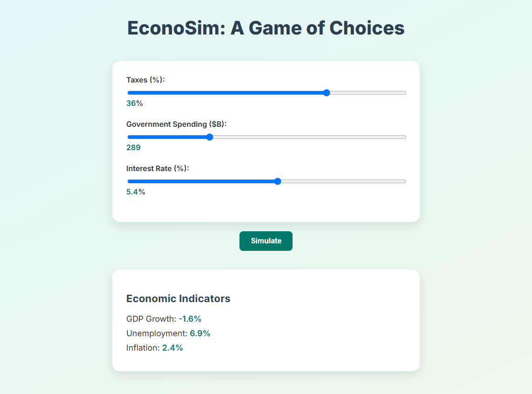Select the GDP Growth value -1.6%
Image resolution: width=532 pixels, height=394 pixels.
click(190, 319)
